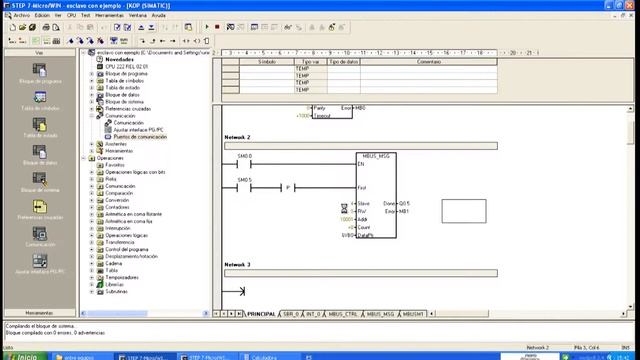The width and height of the screenshot is (640, 360).
Task: Click the Download to CPU icon
Action: tap(151, 27)
